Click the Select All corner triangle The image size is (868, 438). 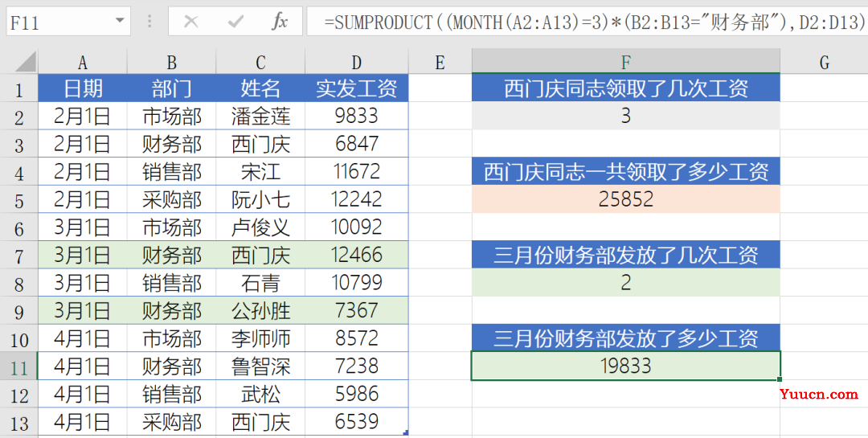coord(26,61)
